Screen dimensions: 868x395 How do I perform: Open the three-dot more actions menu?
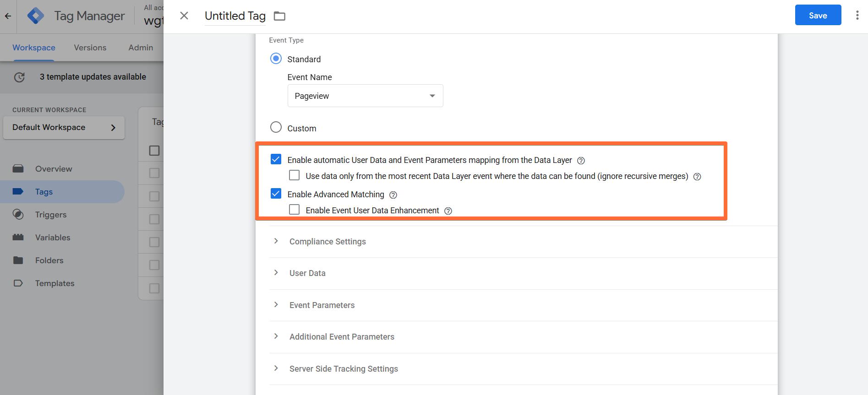click(857, 16)
